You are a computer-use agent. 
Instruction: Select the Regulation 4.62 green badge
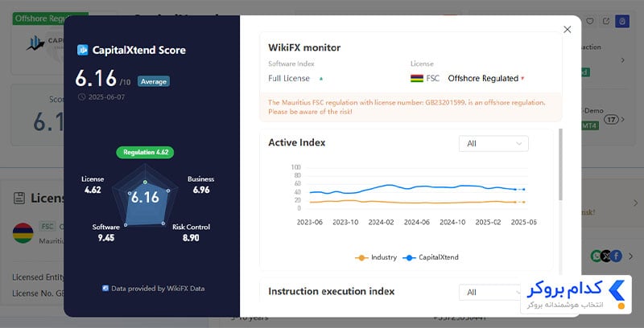(x=145, y=152)
